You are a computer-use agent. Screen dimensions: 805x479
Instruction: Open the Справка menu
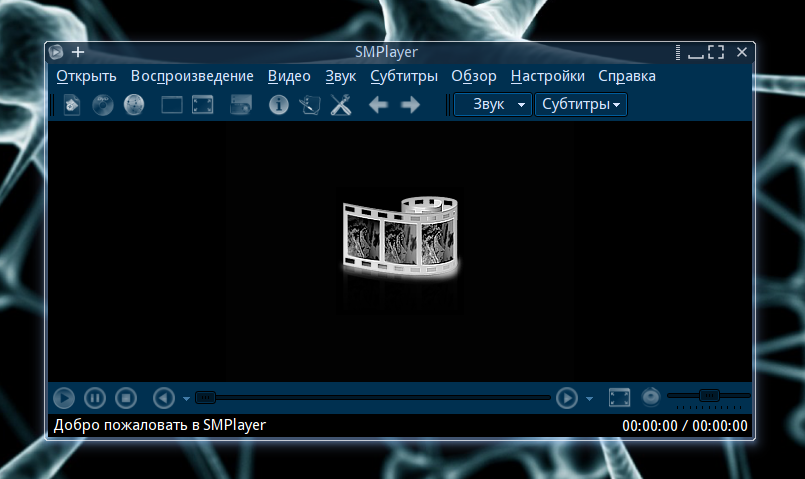[x=627, y=76]
